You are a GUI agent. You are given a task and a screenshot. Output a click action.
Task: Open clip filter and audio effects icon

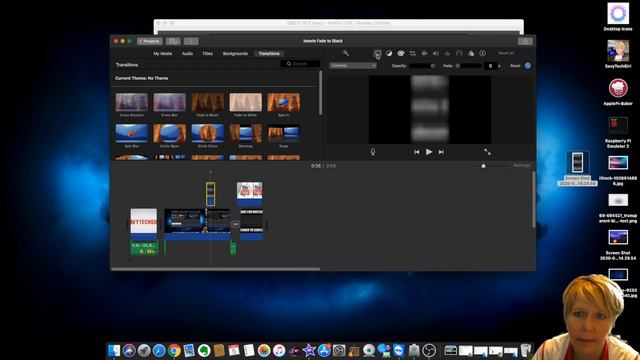coord(471,53)
